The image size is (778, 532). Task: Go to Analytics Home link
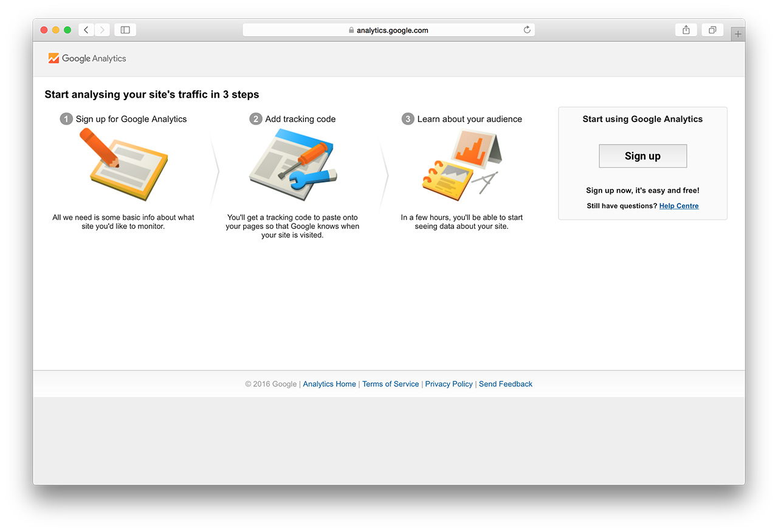(x=329, y=384)
